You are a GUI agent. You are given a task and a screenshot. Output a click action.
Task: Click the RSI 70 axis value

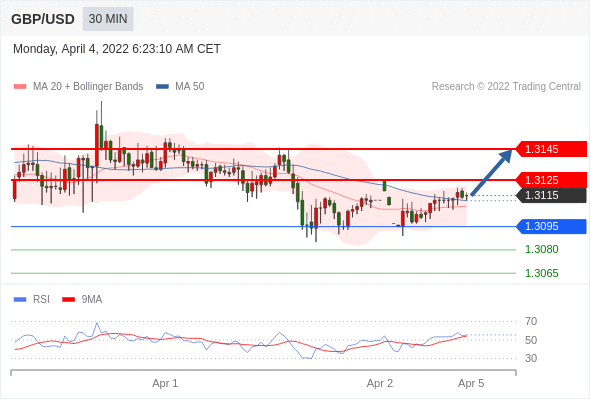click(531, 321)
